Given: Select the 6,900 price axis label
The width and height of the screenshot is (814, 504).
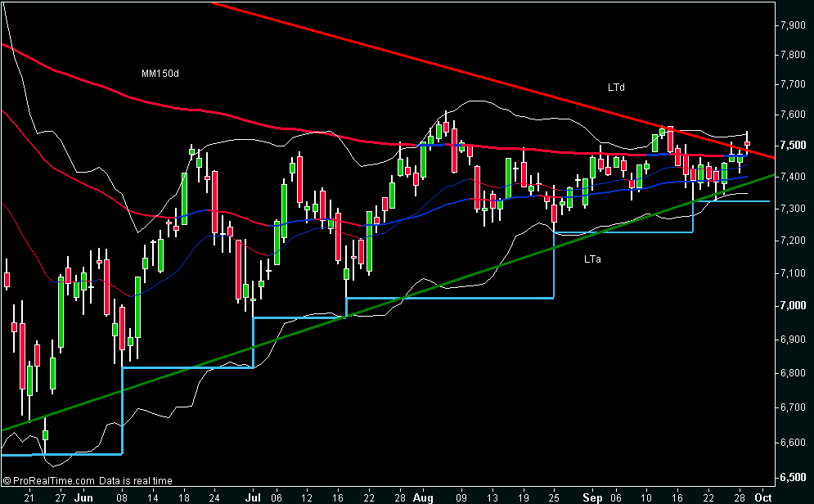Looking at the screenshot, I should pyautogui.click(x=793, y=340).
